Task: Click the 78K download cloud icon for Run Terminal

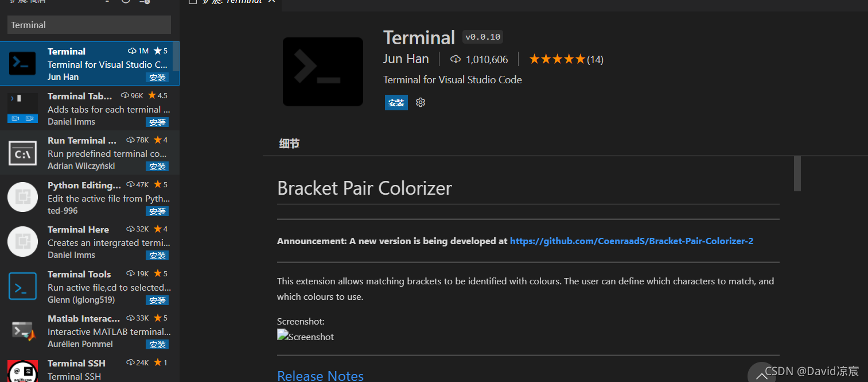Action: tap(130, 140)
